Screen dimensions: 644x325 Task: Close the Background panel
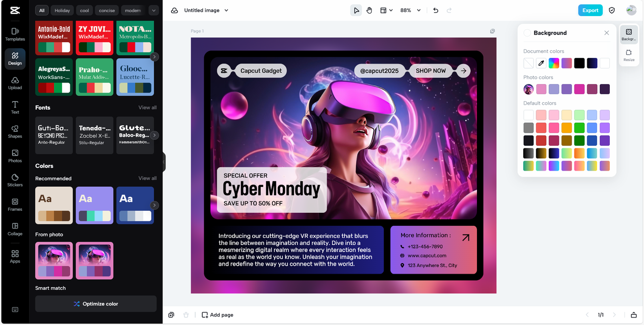coord(607,33)
